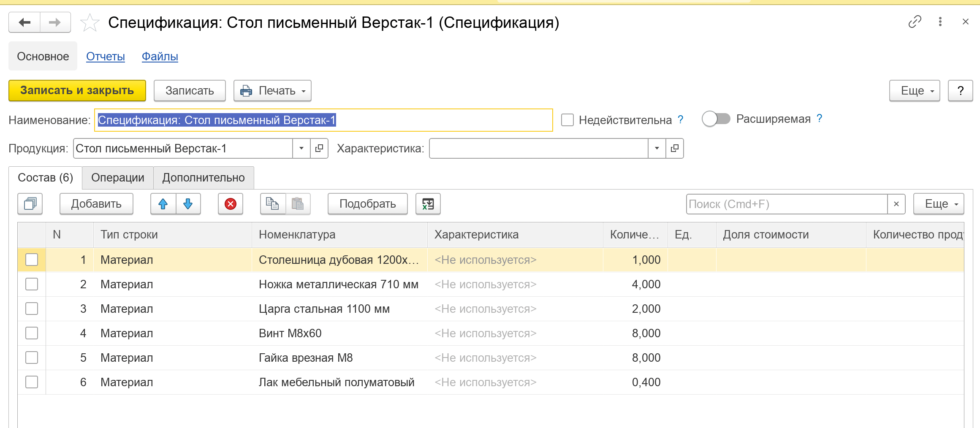Expand the Характеристика dropdown list
Screen dimensions: 980x428
657,148
